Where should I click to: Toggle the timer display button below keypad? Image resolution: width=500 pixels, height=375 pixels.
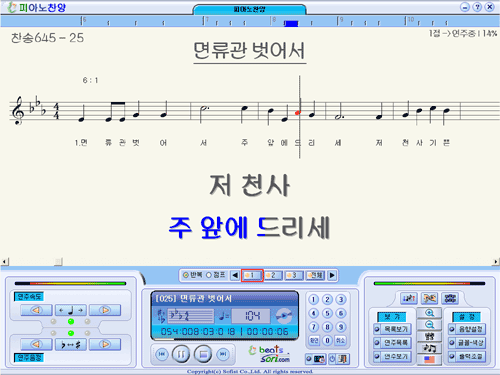315,359
